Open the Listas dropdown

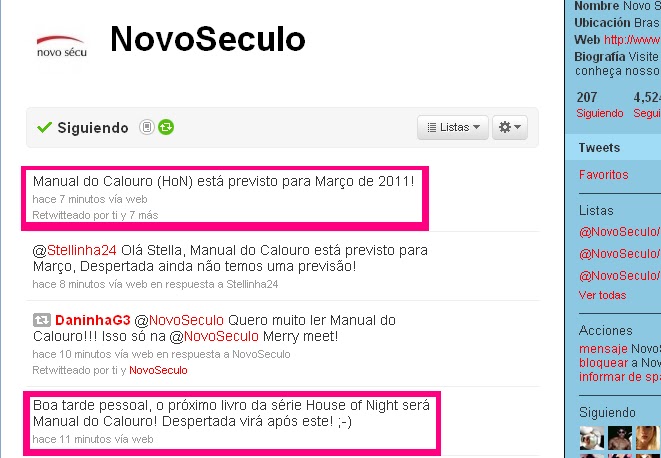(453, 127)
